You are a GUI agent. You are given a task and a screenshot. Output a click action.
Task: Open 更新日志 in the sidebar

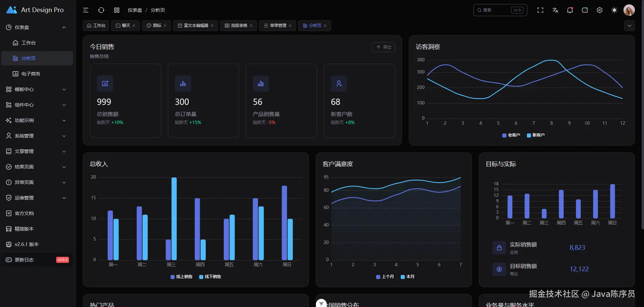(37, 260)
